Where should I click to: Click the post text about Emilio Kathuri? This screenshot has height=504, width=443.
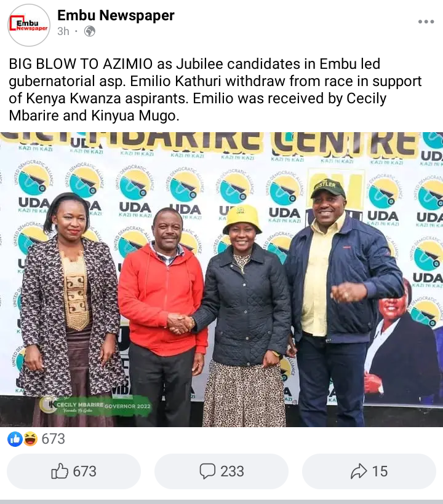215,90
